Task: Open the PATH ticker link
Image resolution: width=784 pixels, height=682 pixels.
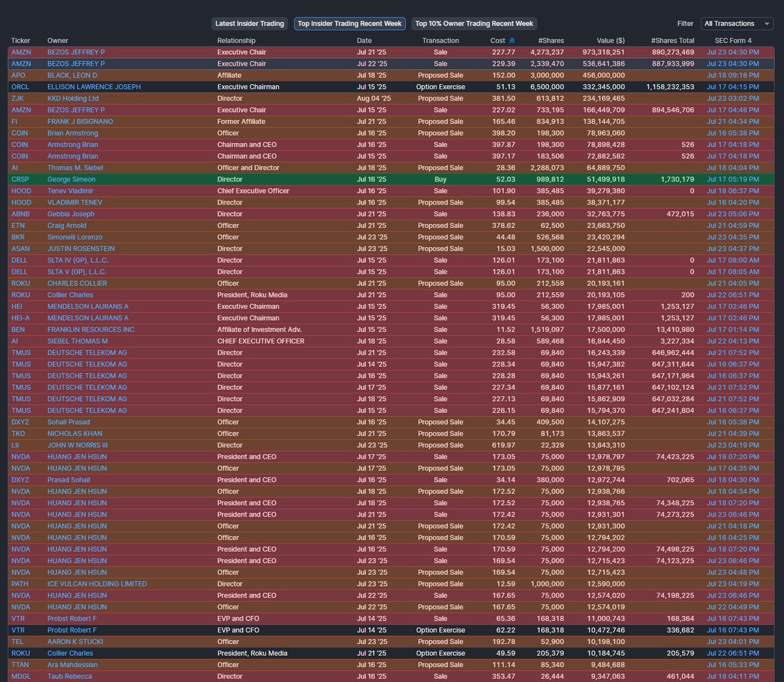Action: 20,584
